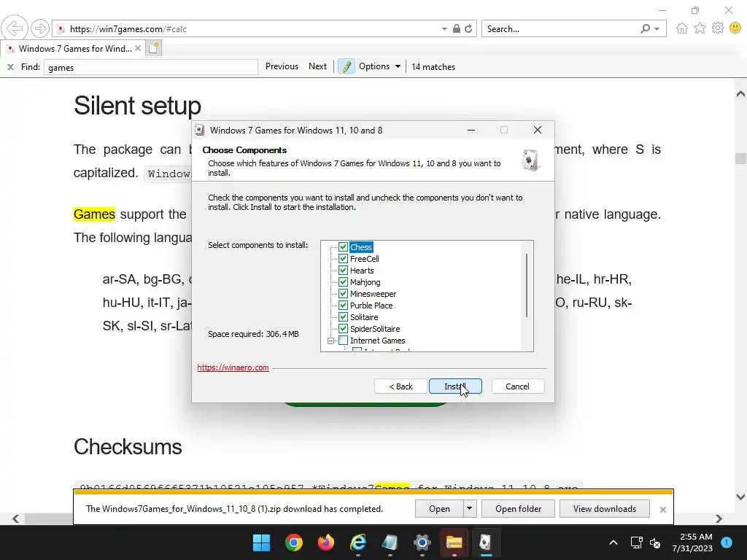Close the Windows 7 Games browser tab
Image resolution: width=747 pixels, height=560 pixels.
click(x=138, y=48)
